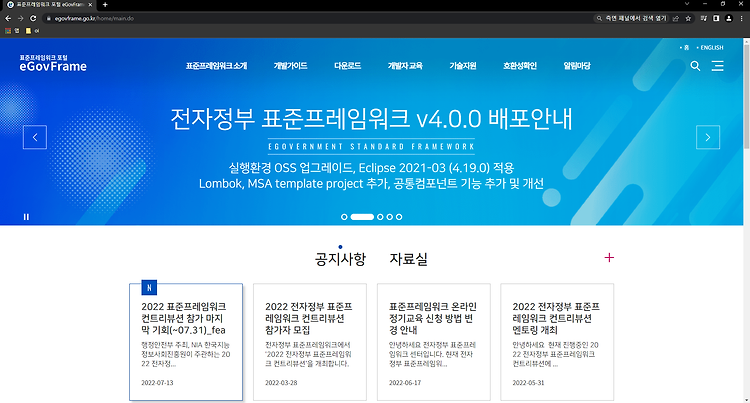Close the eGovFrame browser tab
The width and height of the screenshot is (750, 403).
90,5
